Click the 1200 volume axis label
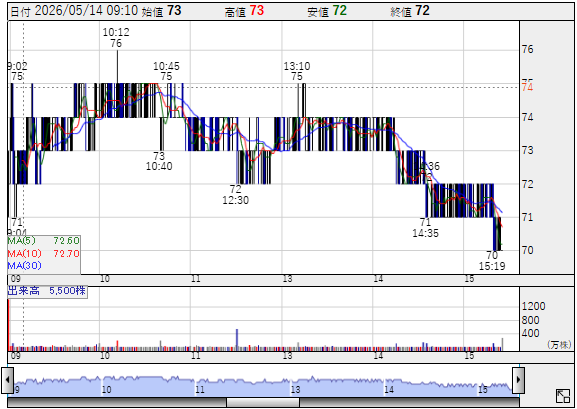The image size is (577, 409). 534,306
